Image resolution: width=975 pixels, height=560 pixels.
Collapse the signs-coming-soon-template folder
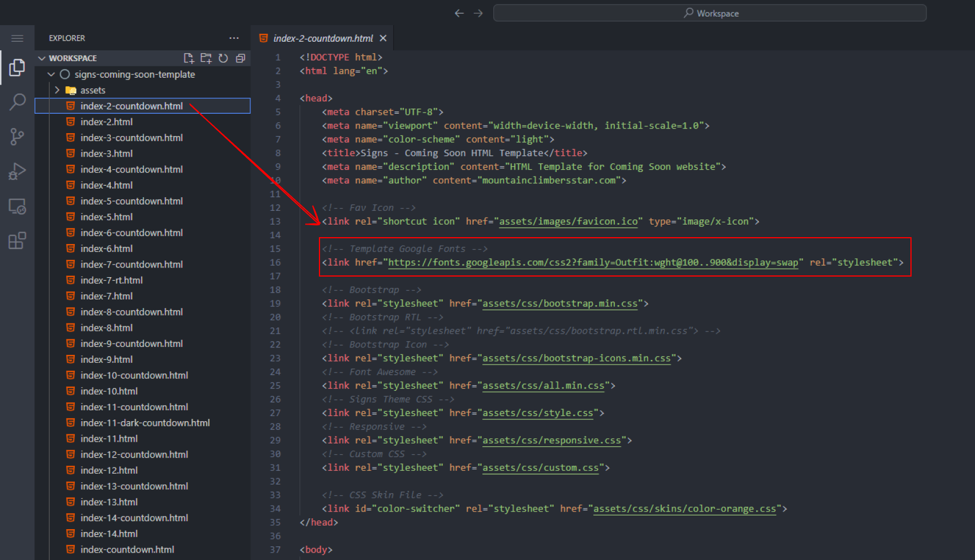(x=51, y=74)
